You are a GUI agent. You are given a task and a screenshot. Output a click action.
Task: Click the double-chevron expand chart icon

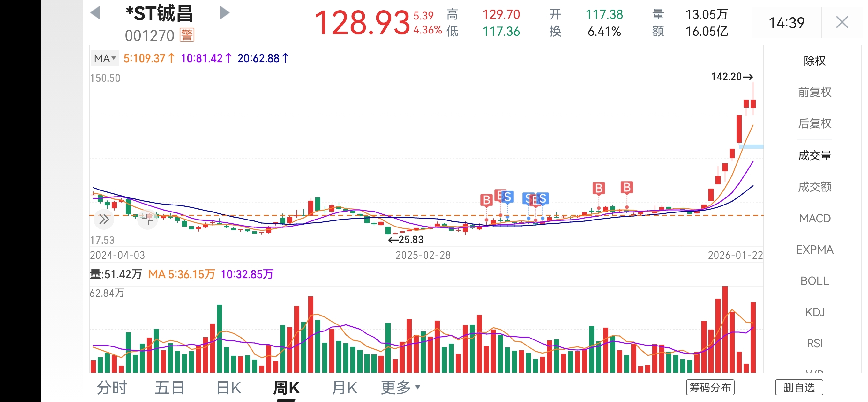pyautogui.click(x=104, y=220)
